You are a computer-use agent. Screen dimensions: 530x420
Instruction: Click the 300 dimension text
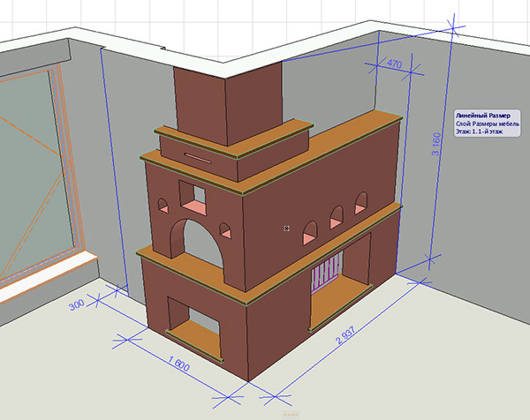(76, 304)
